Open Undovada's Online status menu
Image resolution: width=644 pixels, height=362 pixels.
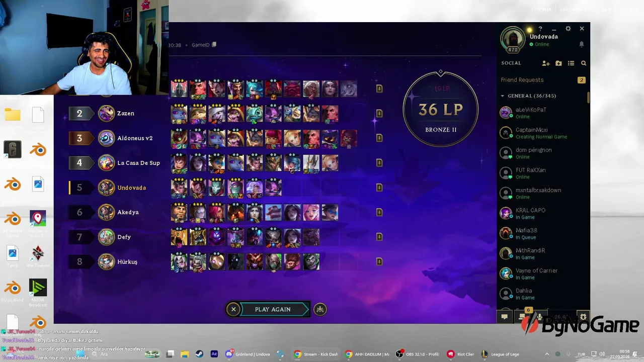tap(539, 44)
